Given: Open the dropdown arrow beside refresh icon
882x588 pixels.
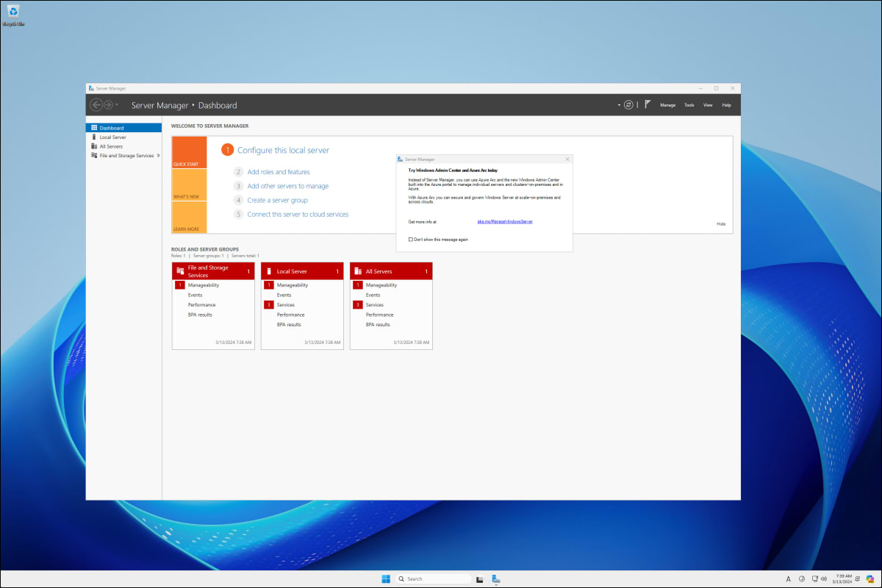Looking at the screenshot, I should click(x=619, y=105).
